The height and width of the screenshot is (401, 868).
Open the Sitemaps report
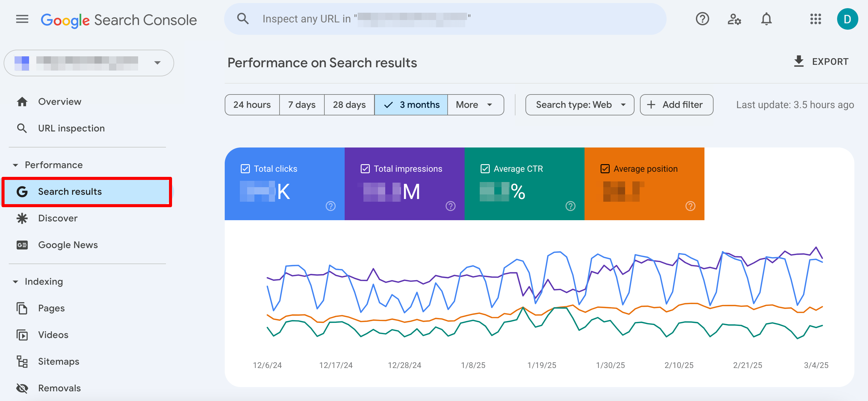point(59,361)
